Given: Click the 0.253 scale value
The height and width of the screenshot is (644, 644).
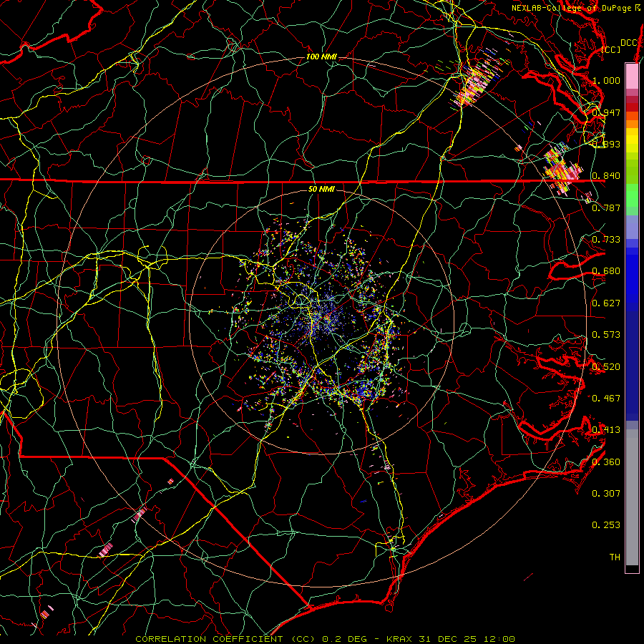Looking at the screenshot, I should point(606,525).
